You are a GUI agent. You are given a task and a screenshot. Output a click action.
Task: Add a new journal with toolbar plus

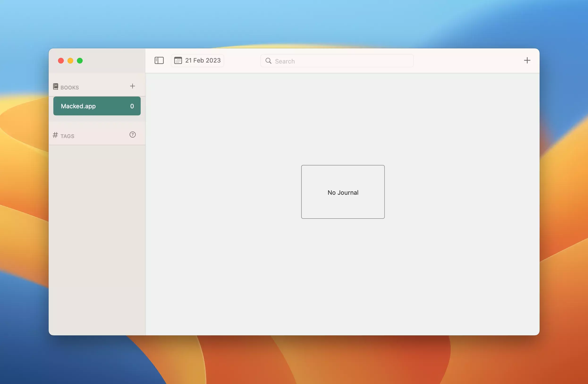point(527,60)
